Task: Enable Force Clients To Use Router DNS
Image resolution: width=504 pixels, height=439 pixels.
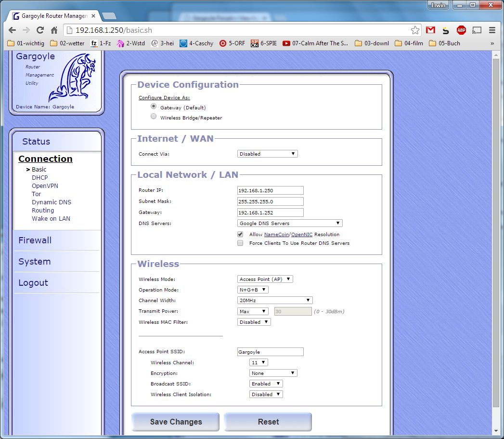Action: pos(240,243)
